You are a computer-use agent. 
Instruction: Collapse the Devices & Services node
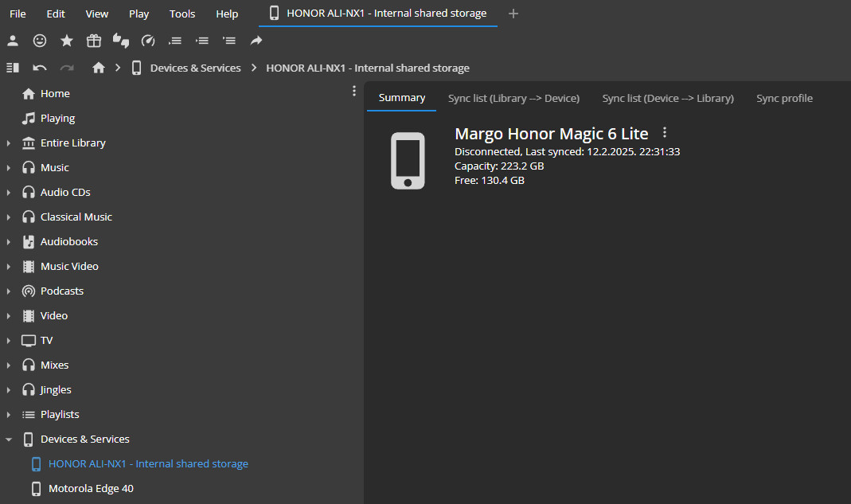(9, 440)
